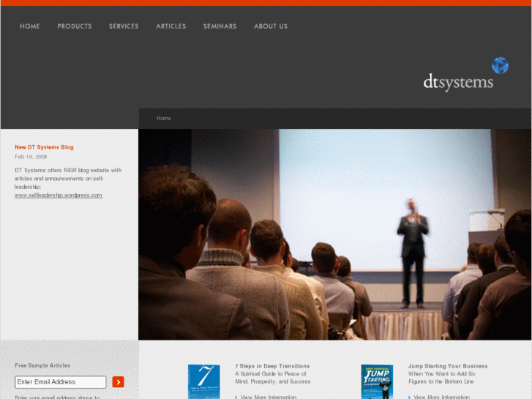Click the Feb 19, 2008 date text
The image size is (532, 399).
click(31, 157)
